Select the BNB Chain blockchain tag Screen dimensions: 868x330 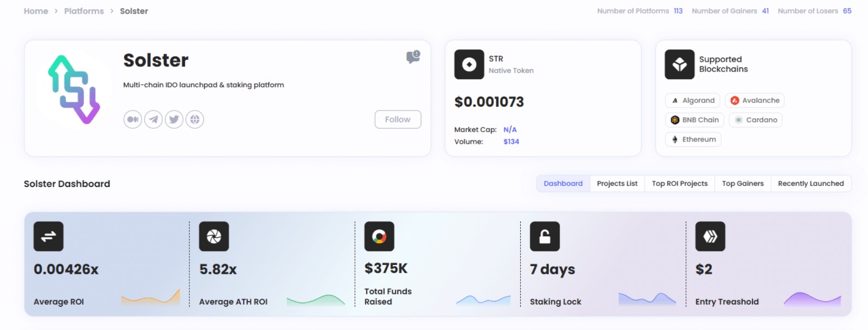pyautogui.click(x=694, y=120)
